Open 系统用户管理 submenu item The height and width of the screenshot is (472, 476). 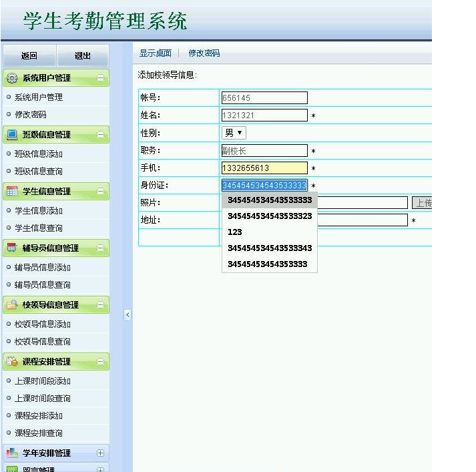click(x=39, y=97)
